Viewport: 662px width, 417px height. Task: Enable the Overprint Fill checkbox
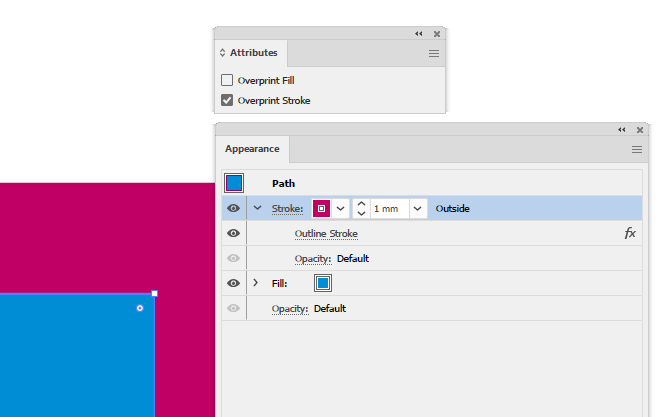point(227,80)
